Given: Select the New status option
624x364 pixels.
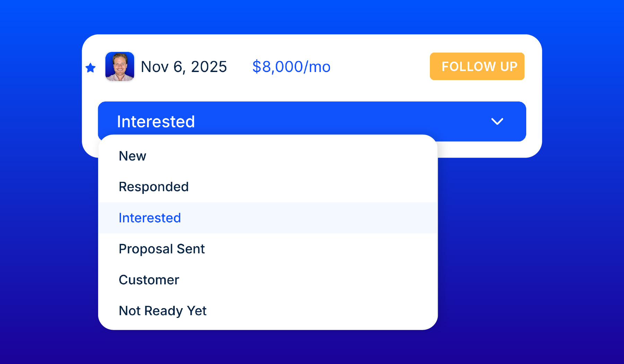Looking at the screenshot, I should pyautogui.click(x=132, y=156).
